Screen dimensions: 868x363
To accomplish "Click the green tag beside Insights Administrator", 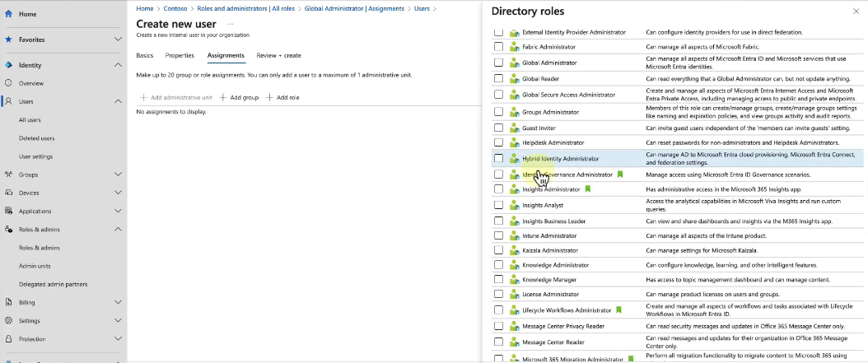I will pos(587,189).
